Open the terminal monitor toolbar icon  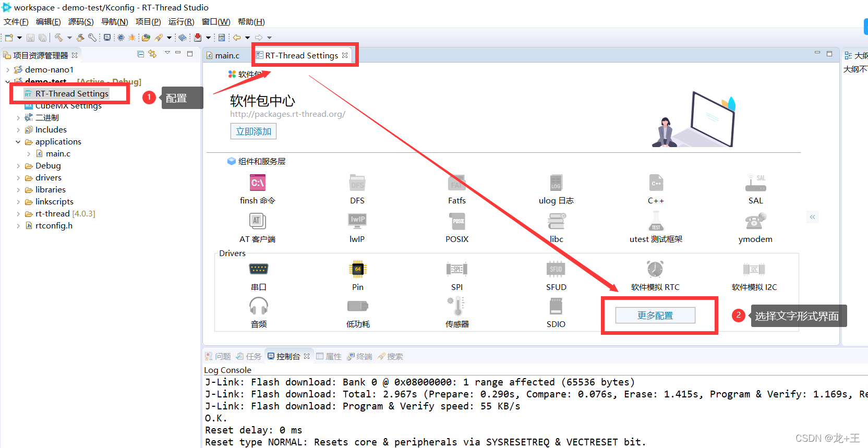coord(107,38)
